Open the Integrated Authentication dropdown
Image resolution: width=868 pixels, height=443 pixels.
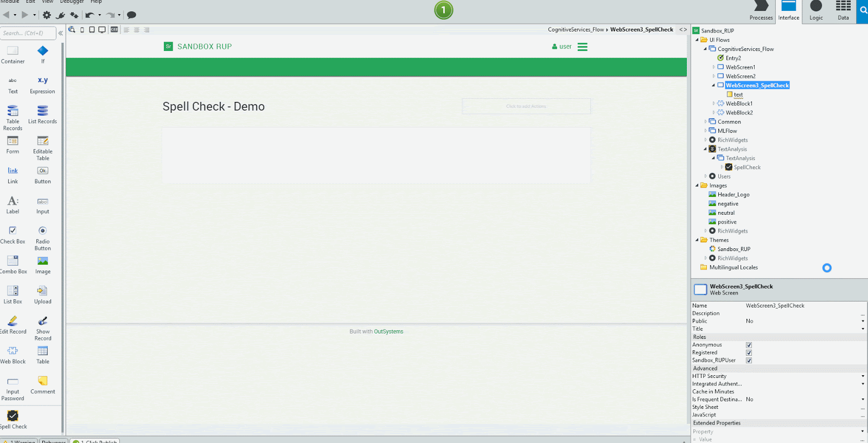pyautogui.click(x=863, y=384)
